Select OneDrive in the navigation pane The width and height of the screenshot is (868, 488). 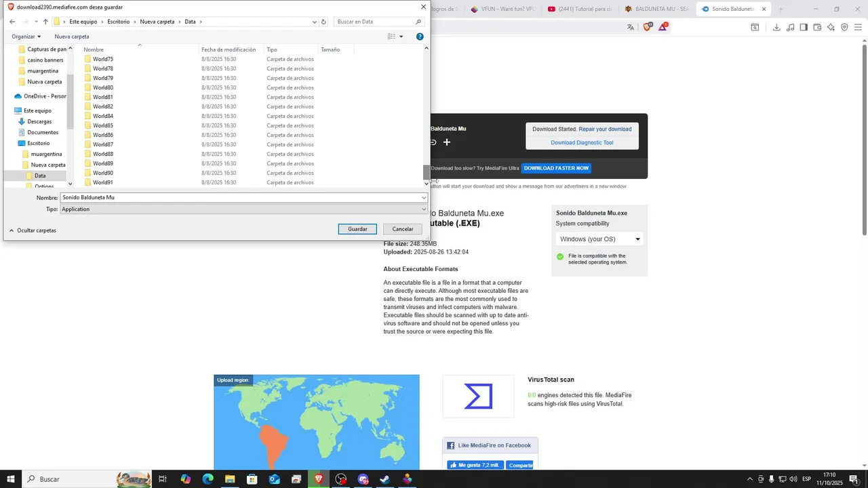pos(40,96)
